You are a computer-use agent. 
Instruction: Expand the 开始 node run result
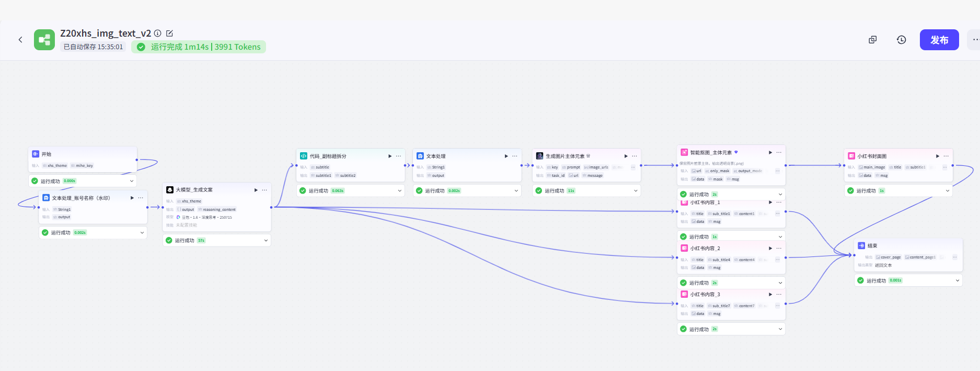132,181
